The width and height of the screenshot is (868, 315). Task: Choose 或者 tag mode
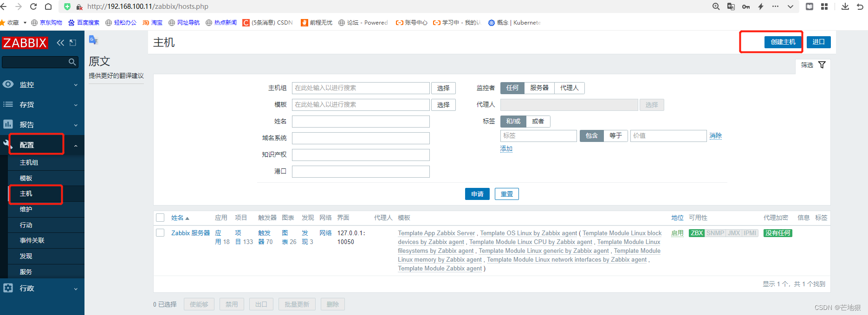538,121
